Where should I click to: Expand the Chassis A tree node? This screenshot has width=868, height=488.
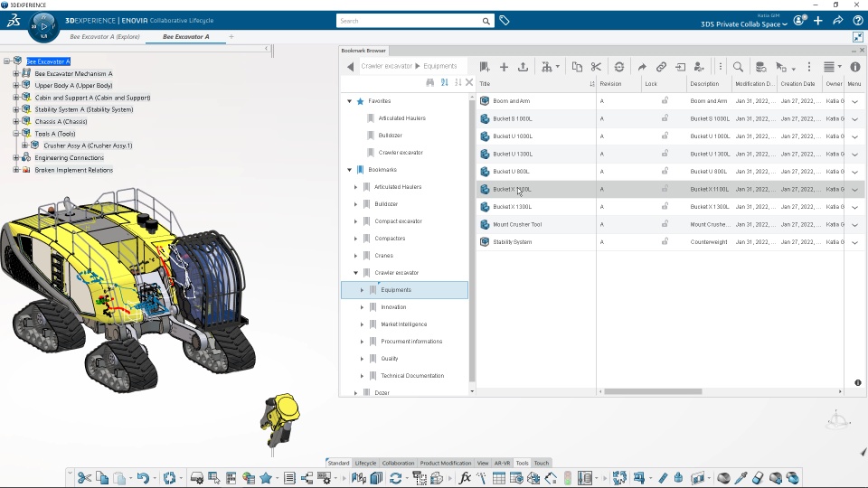tap(16, 121)
